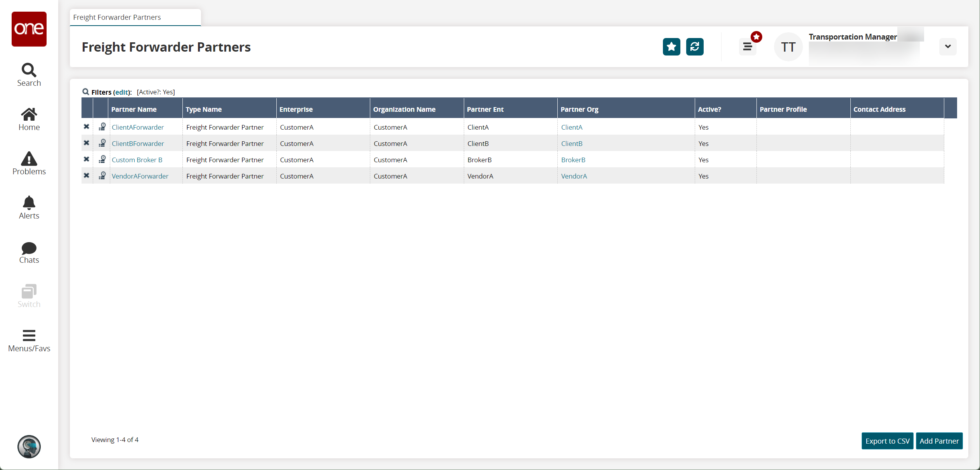Edit the active filters

(x=121, y=92)
